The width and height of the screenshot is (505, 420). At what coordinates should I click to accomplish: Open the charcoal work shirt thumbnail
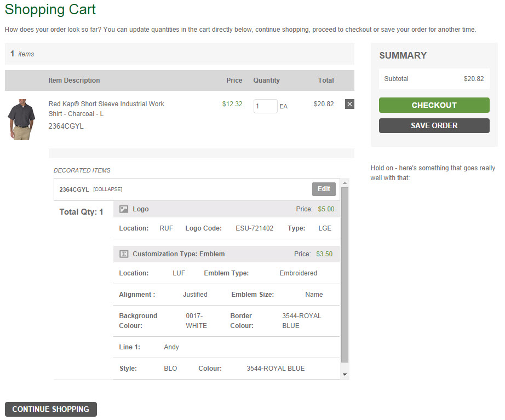pos(21,119)
